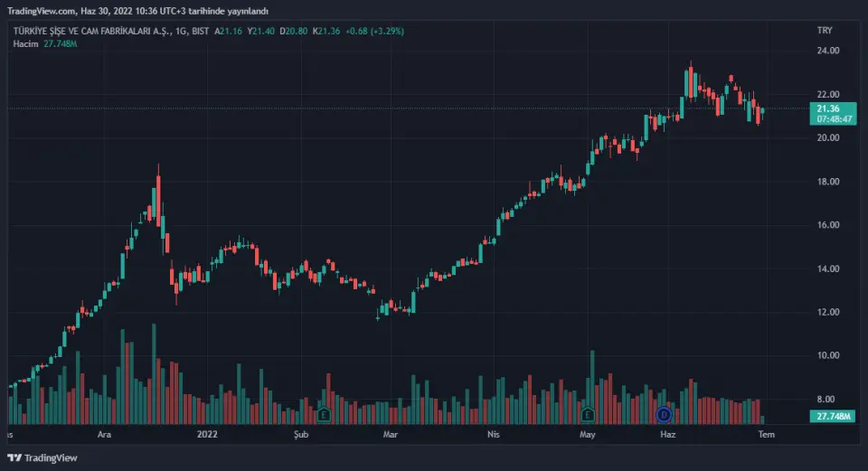868x471 pixels.
Task: Select the Hacim indicator label
Action: [x=25, y=43]
